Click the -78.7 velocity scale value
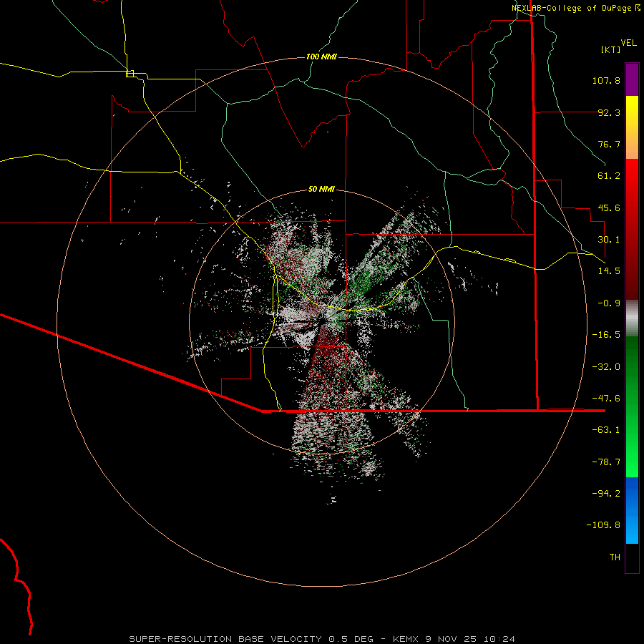Image resolution: width=644 pixels, height=644 pixels. click(606, 462)
